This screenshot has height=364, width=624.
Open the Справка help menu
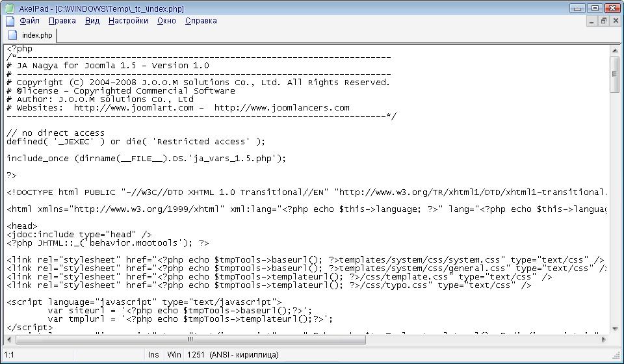201,21
